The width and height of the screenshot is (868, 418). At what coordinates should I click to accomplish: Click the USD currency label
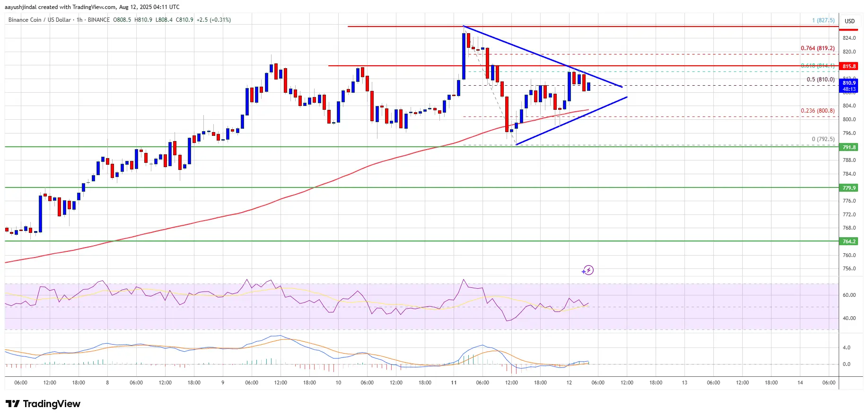click(850, 21)
